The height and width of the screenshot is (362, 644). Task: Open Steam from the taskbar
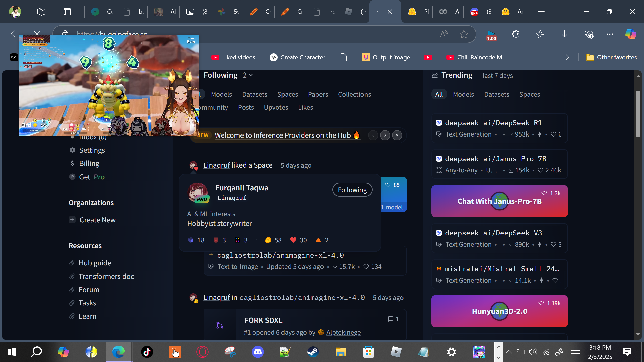313,352
